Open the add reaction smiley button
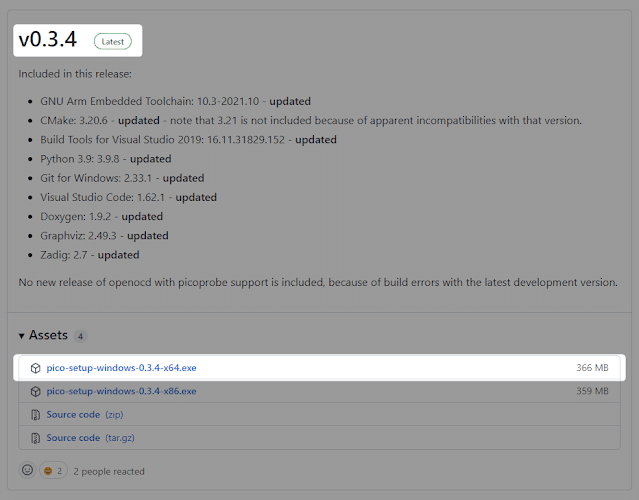The image size is (639, 500). (27, 470)
